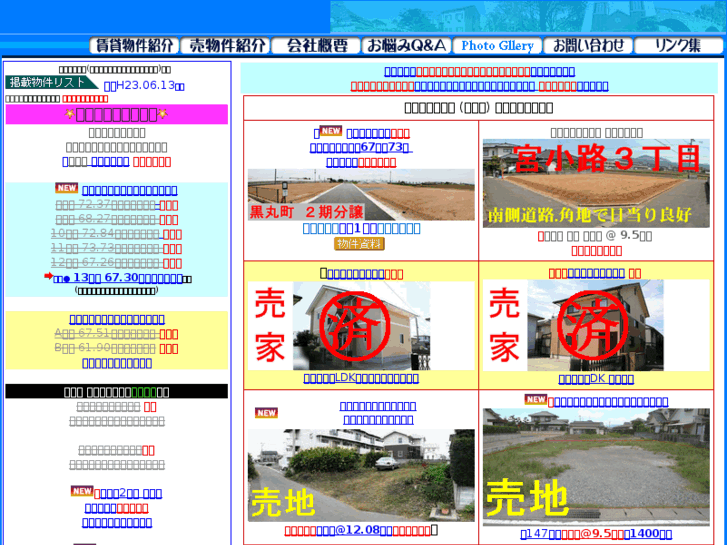Open the left 売家 sold house photo
The image size is (727, 545).
[361, 326]
